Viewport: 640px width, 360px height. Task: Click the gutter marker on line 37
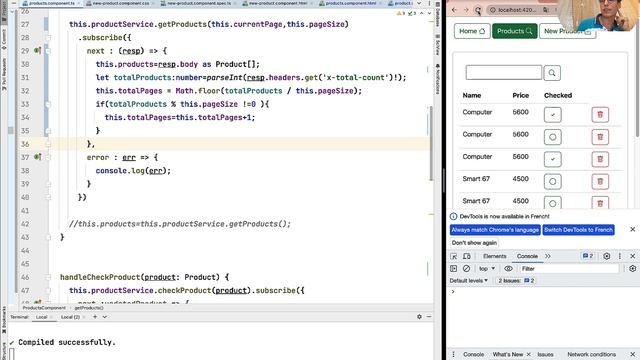37,157
